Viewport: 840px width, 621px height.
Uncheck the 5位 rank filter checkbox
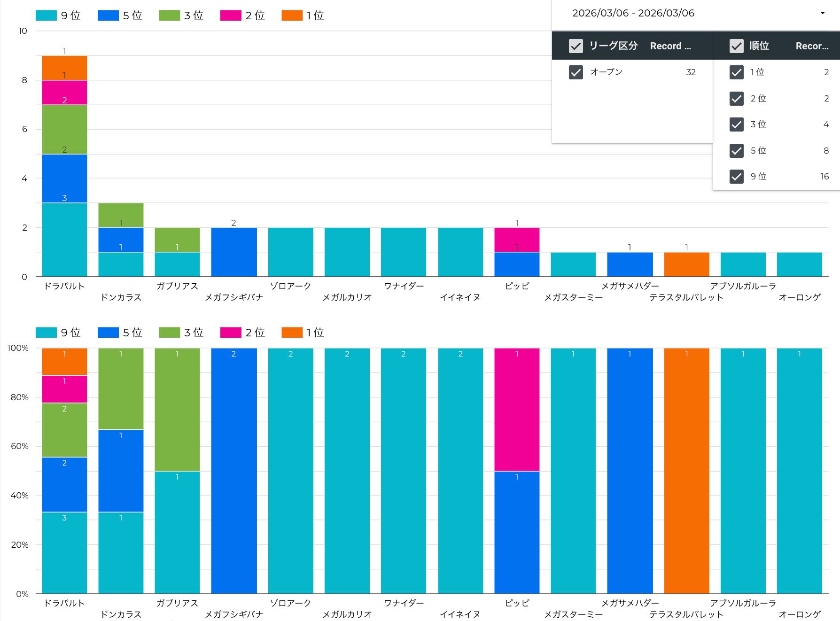click(x=736, y=151)
